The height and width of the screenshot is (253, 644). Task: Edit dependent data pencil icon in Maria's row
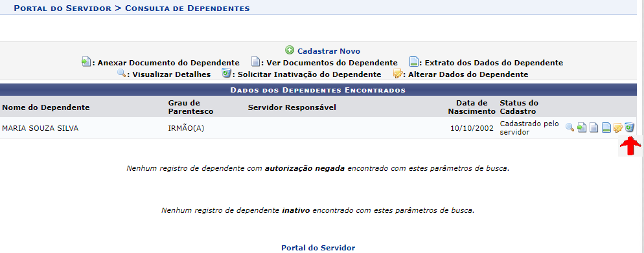pos(617,127)
